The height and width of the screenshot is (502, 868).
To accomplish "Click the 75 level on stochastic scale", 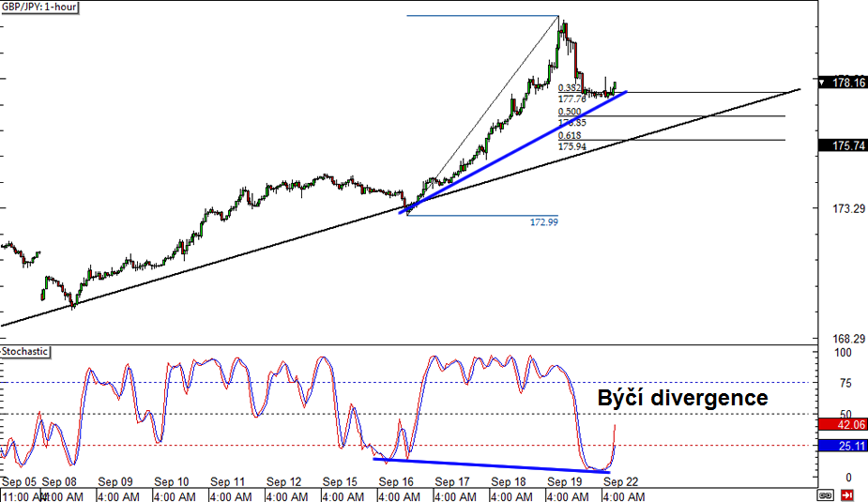I will tap(845, 383).
